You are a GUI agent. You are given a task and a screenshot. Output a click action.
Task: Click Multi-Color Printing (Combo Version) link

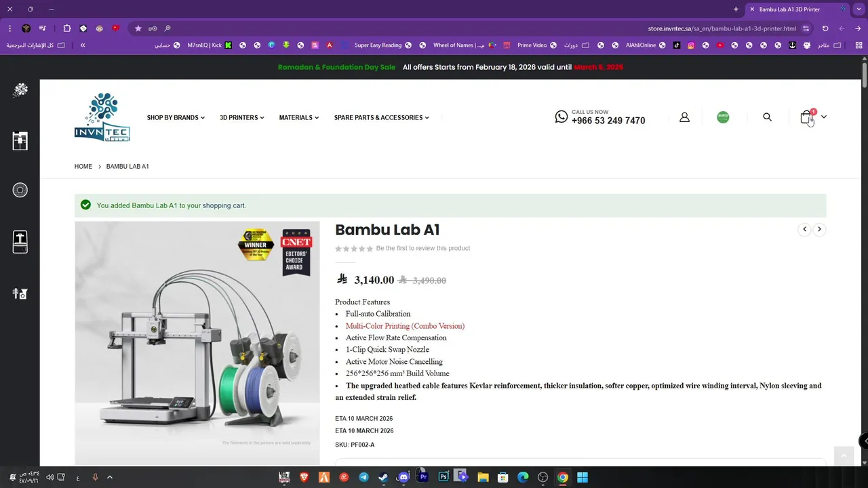point(405,326)
